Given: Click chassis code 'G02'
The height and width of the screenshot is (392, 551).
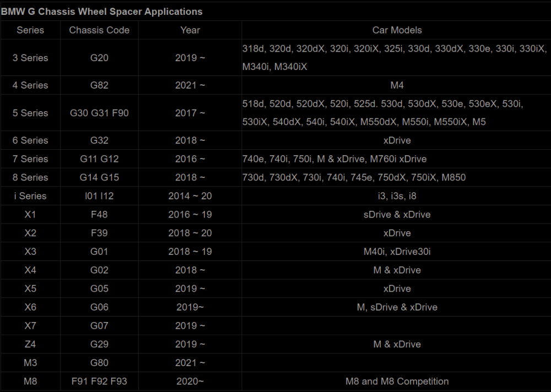Looking at the screenshot, I should pos(99,270).
